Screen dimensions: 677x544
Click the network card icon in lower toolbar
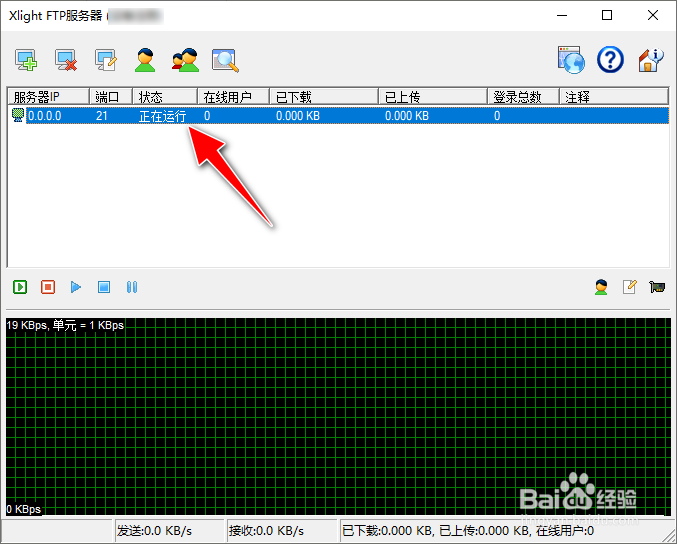pyautogui.click(x=657, y=287)
